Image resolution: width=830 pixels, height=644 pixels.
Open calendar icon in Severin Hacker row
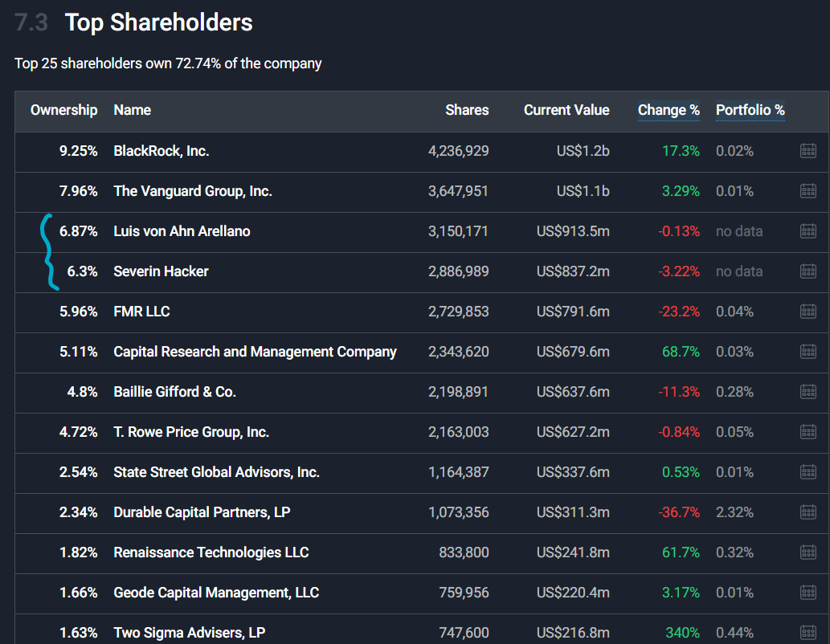point(808,271)
